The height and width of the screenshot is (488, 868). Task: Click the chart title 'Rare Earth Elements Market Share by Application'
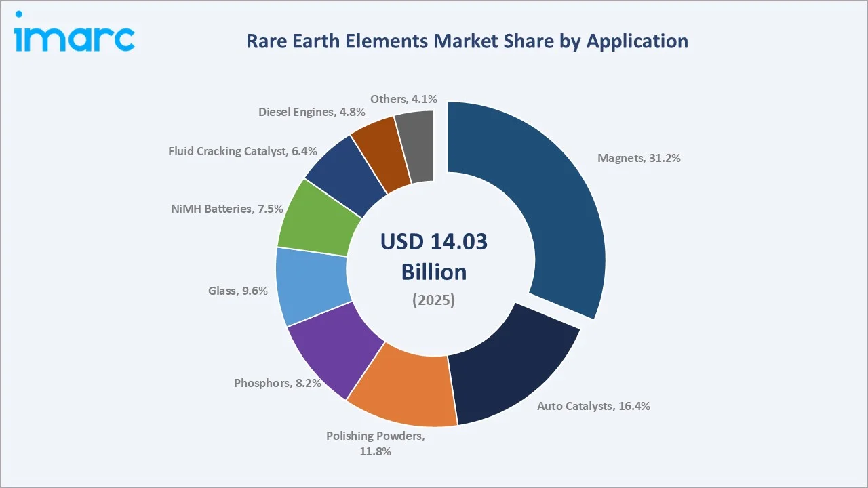[467, 41]
